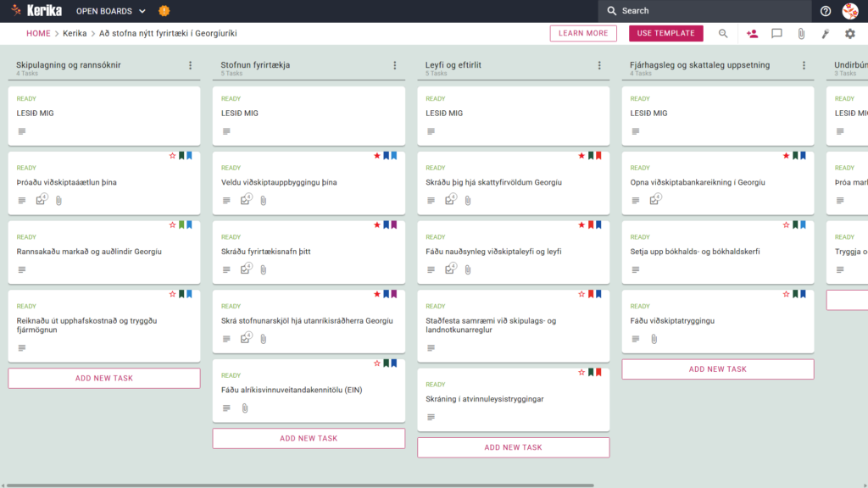Viewport: 868px width, 488px height.
Task: Open the highlight tasks icon
Action: click(x=826, y=34)
